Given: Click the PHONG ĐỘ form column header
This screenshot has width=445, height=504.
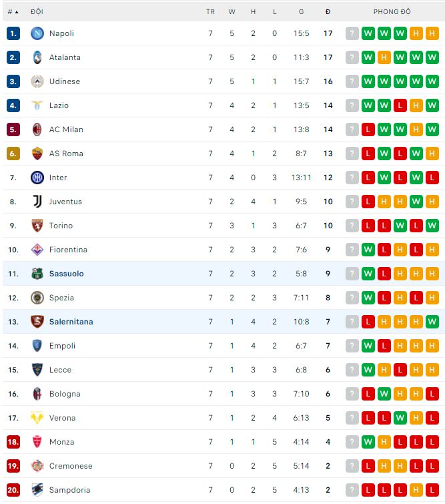Looking at the screenshot, I should pos(392,12).
